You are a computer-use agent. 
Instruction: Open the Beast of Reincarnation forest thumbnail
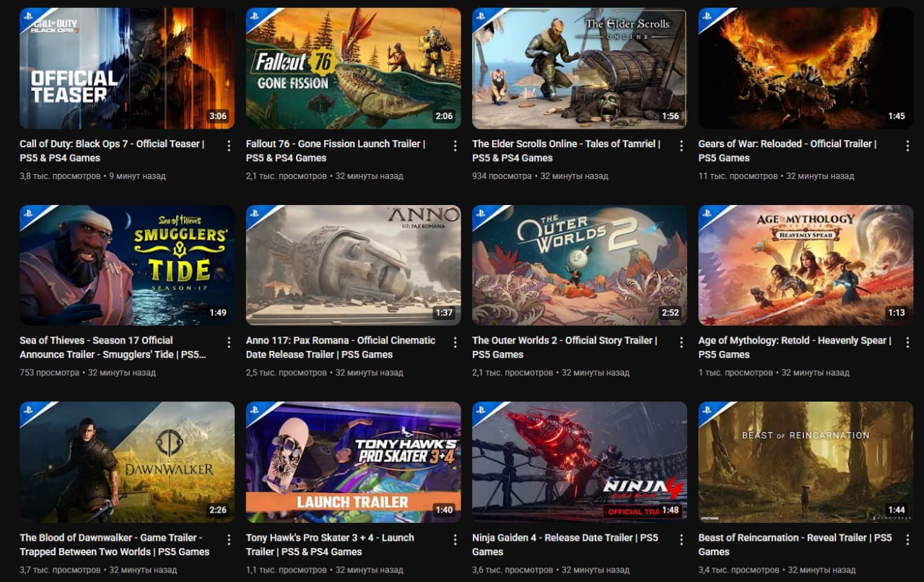click(806, 462)
